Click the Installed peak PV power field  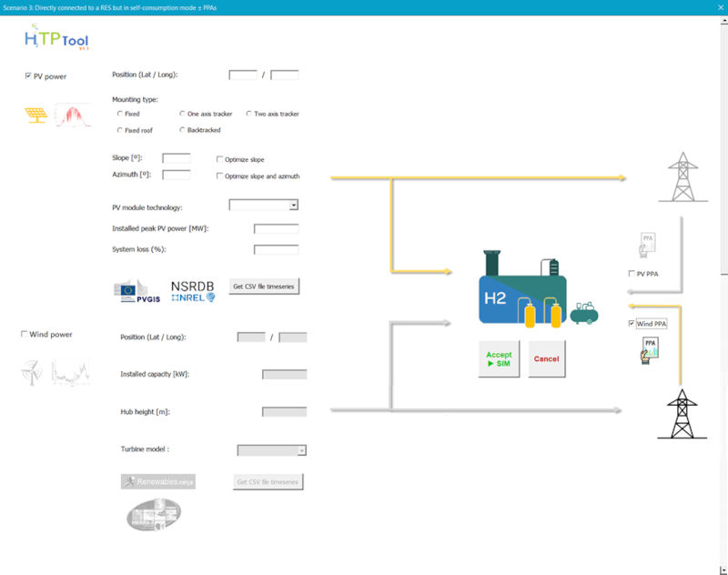(276, 228)
